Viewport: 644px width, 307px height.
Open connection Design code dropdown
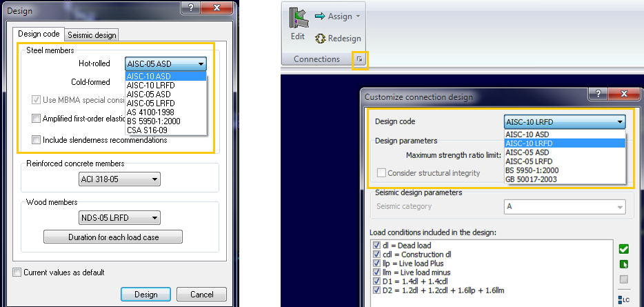click(x=565, y=121)
